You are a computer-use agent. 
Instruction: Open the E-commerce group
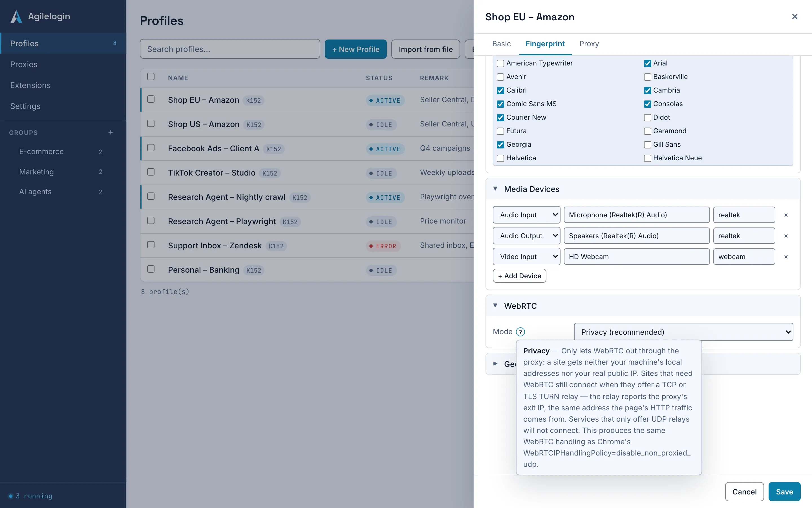click(x=60, y=152)
